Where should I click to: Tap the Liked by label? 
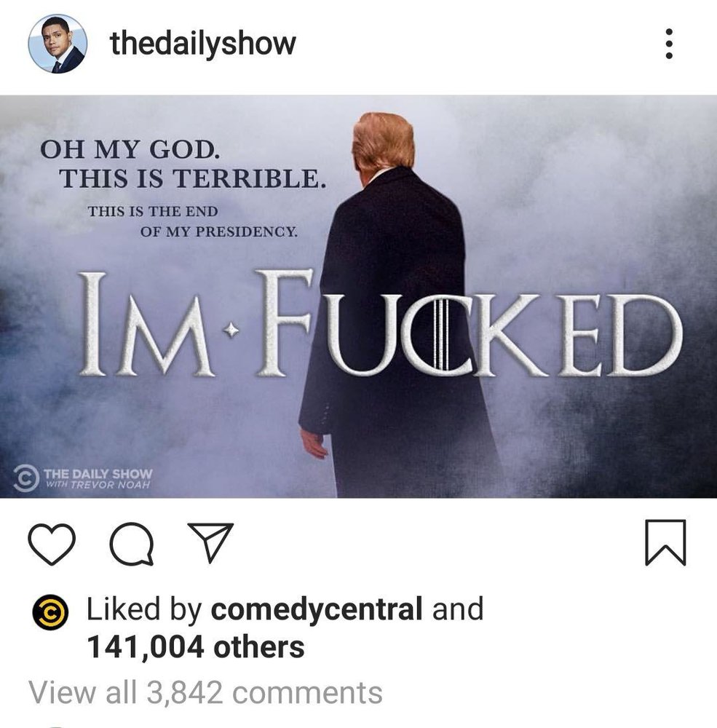coord(144,609)
